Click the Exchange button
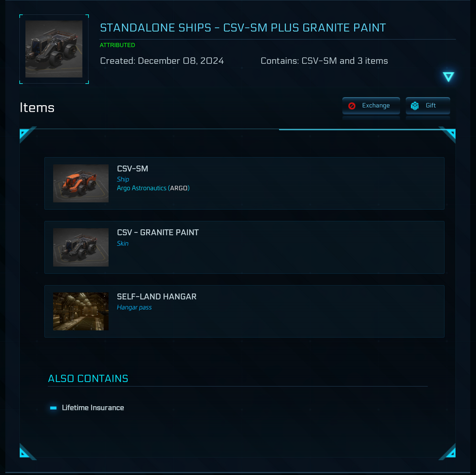 371,105
